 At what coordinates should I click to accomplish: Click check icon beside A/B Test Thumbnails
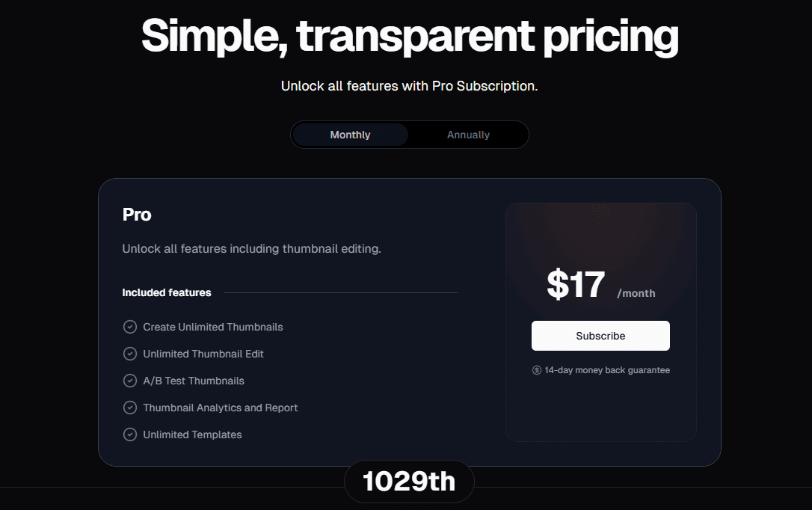pyautogui.click(x=130, y=381)
